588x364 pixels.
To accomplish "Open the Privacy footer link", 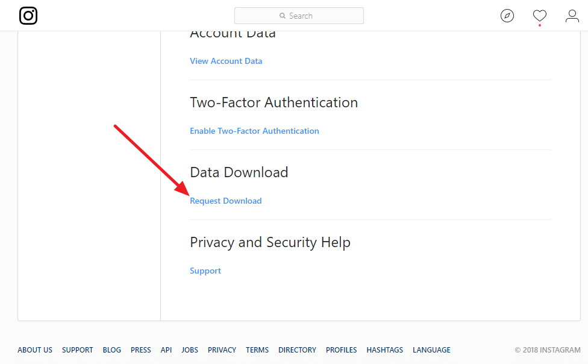I will click(222, 350).
